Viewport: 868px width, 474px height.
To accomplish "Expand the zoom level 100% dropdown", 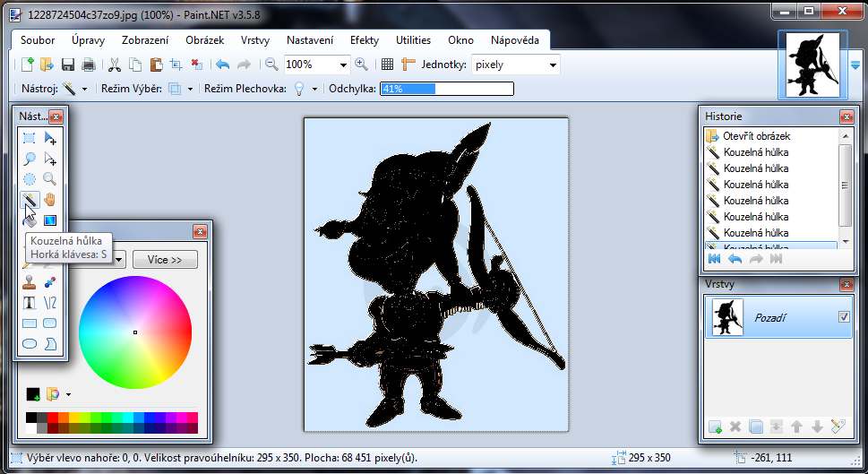I will click(344, 65).
